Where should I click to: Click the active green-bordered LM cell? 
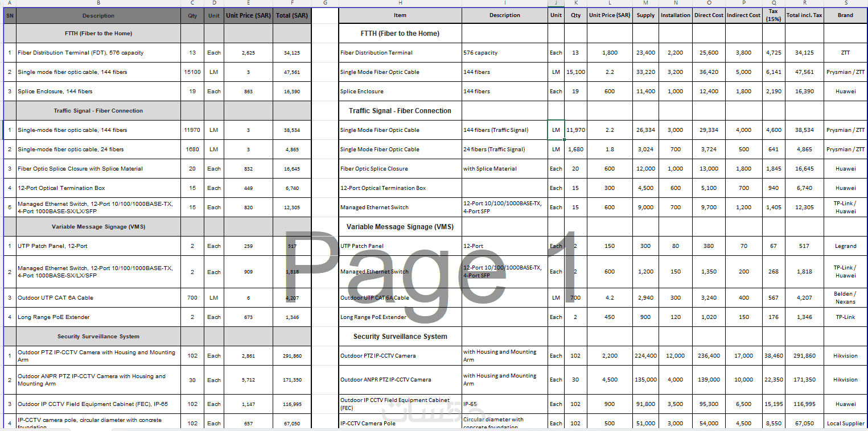556,130
